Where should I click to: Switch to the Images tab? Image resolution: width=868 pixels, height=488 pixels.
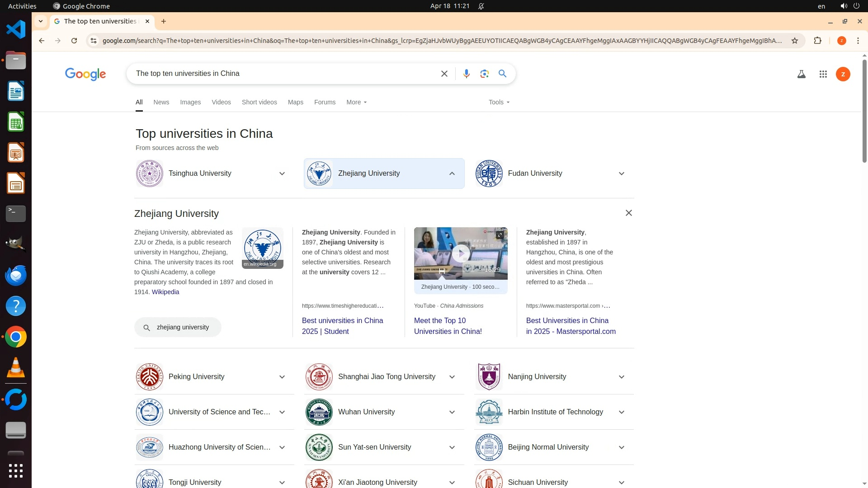190,102
